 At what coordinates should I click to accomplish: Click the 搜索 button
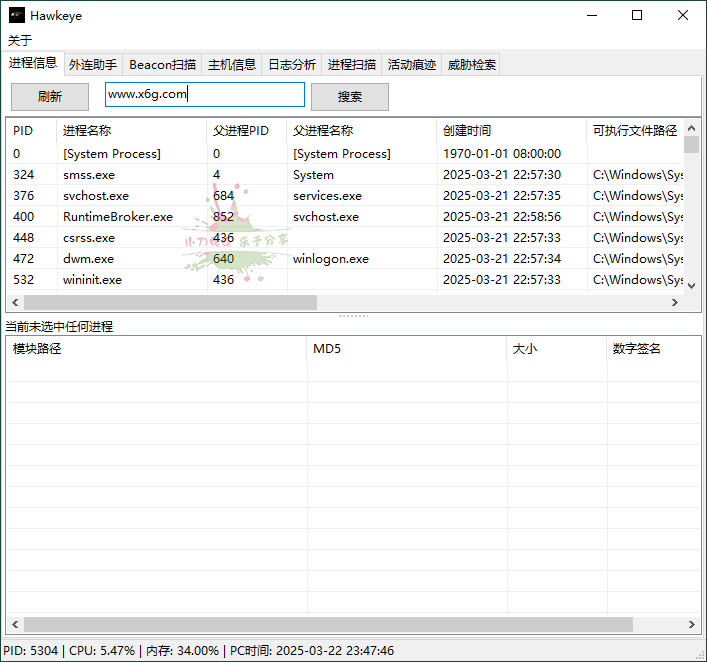349,97
